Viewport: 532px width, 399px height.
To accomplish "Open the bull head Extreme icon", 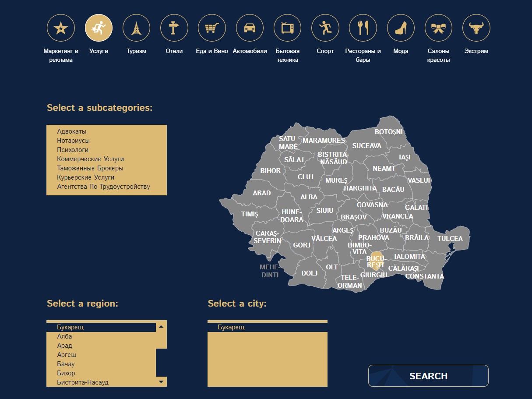I will (476, 28).
